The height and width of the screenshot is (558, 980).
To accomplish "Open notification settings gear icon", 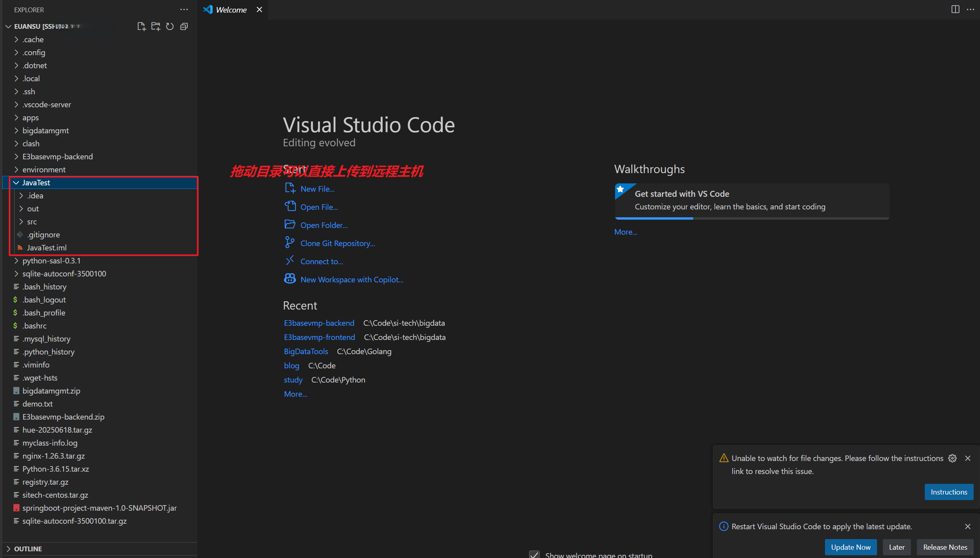I will (952, 458).
